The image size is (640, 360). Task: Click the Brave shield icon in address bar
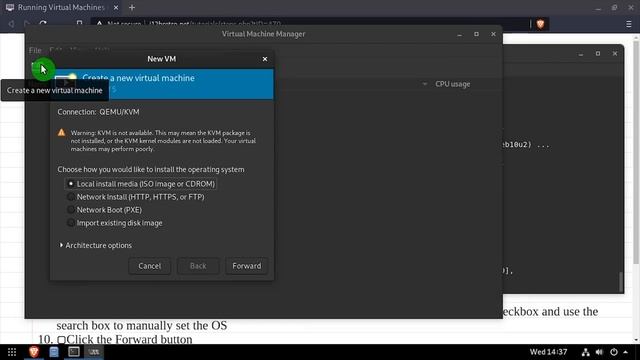click(x=540, y=24)
